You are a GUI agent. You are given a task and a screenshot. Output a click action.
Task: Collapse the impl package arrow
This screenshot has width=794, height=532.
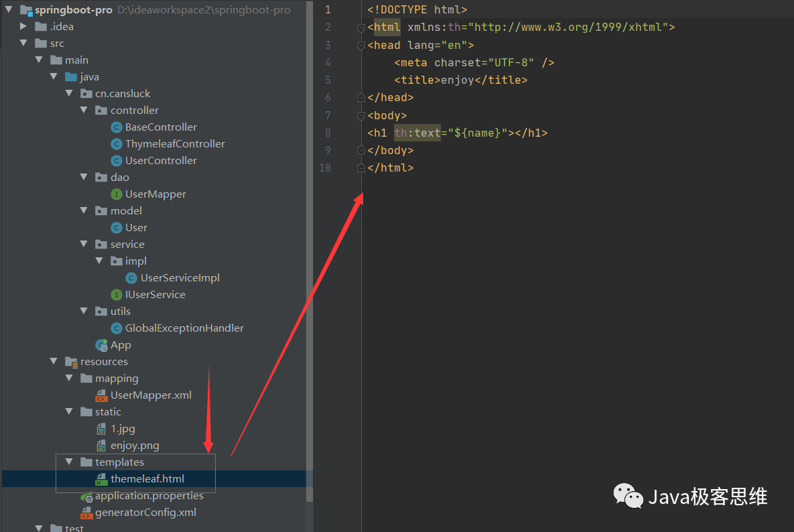[x=99, y=261]
